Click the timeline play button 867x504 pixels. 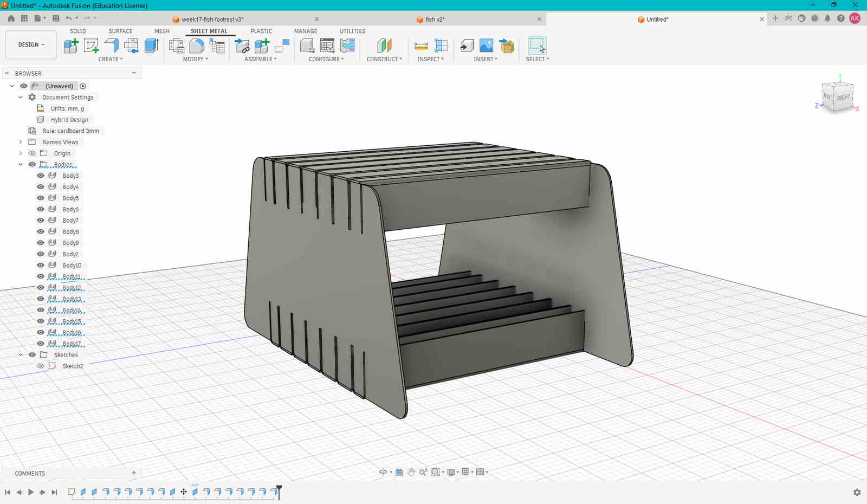[x=31, y=492]
